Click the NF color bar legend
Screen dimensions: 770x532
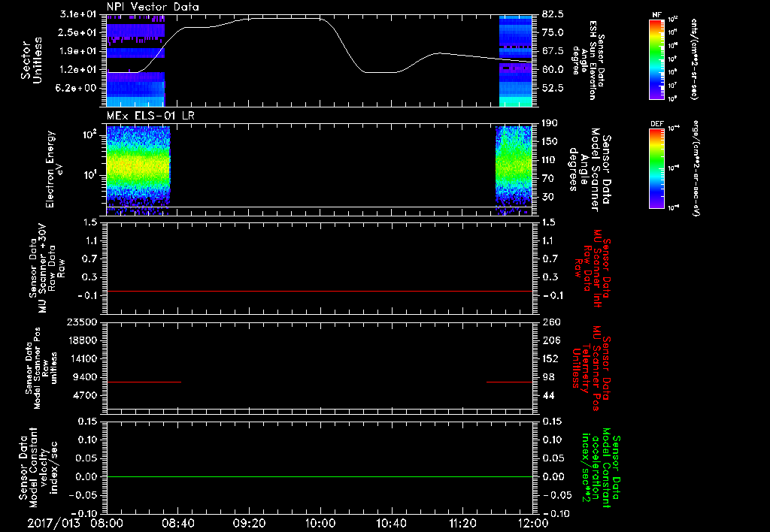pyautogui.click(x=656, y=59)
